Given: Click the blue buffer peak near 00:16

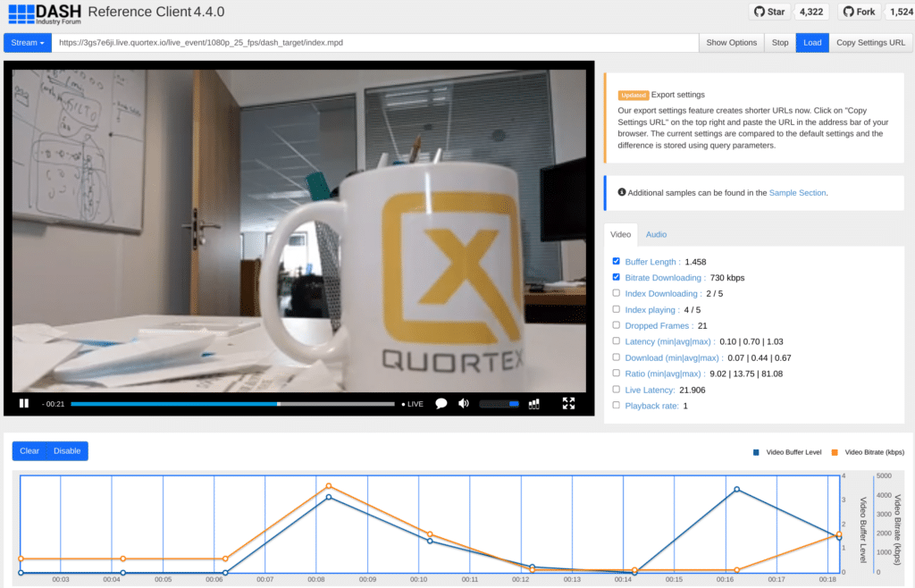Looking at the screenshot, I should tap(737, 490).
